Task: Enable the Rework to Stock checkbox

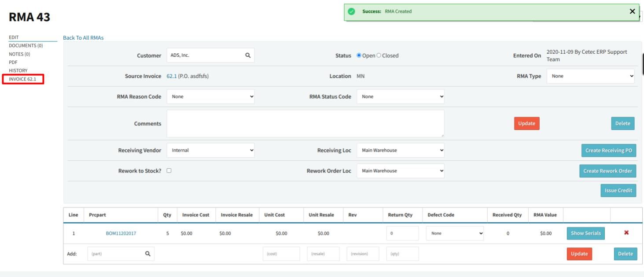Action: click(x=169, y=170)
